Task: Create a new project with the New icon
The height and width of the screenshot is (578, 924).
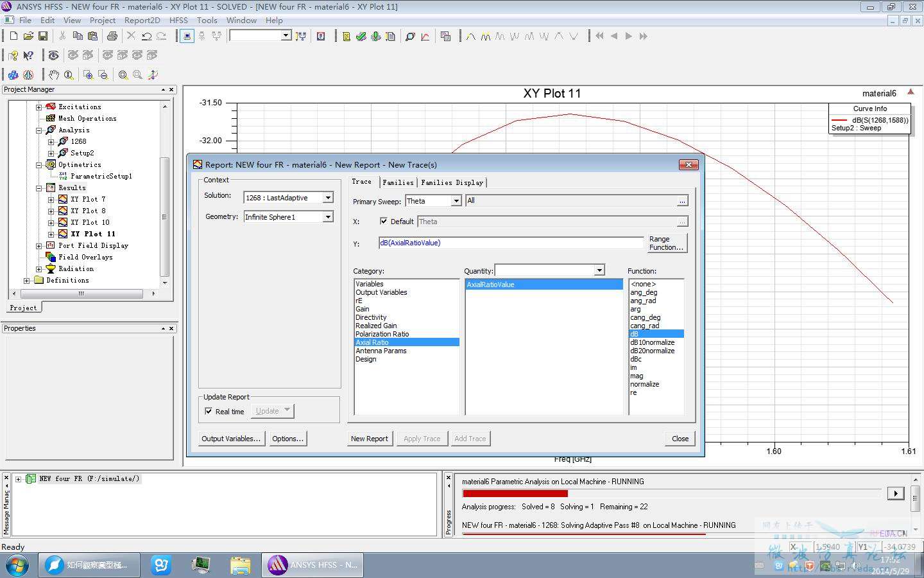Action: coord(13,37)
